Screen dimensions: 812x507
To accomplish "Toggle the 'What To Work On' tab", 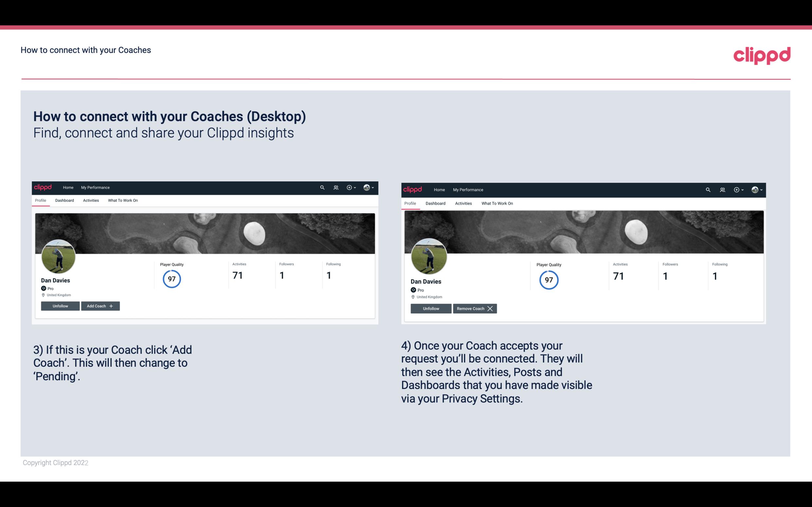I will tap(122, 200).
